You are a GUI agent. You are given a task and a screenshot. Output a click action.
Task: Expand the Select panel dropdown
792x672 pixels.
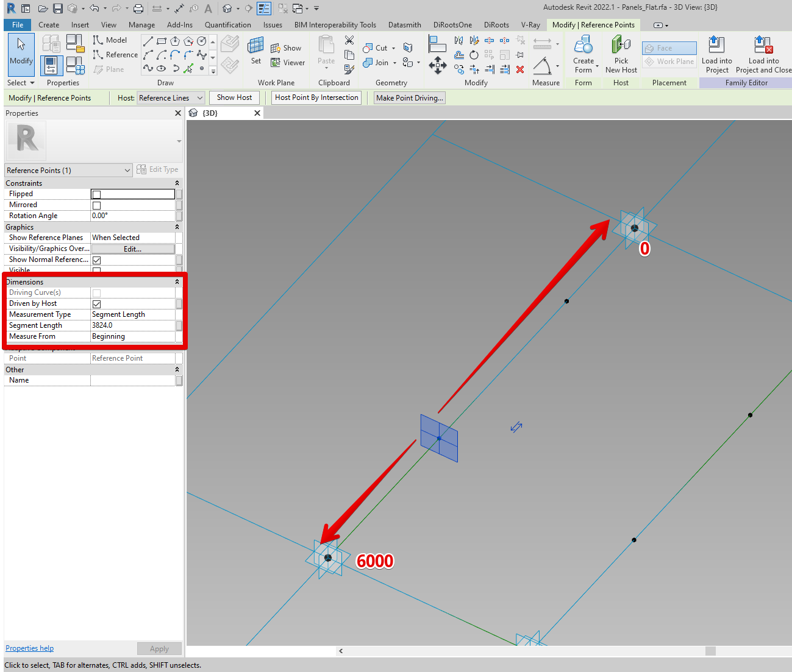[x=21, y=83]
